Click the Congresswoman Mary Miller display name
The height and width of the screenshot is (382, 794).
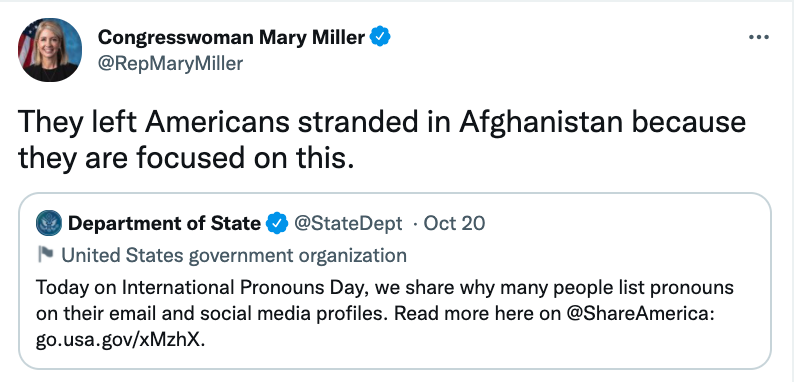point(231,37)
